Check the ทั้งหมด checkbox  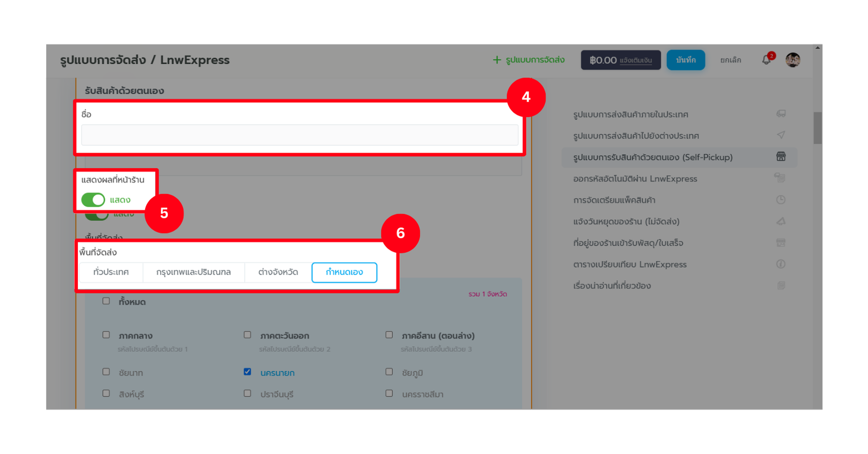click(x=106, y=301)
